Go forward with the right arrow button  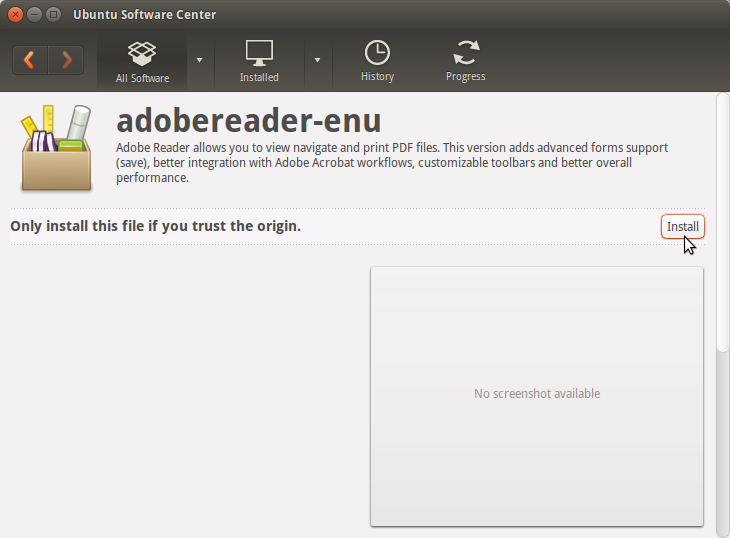[x=66, y=60]
